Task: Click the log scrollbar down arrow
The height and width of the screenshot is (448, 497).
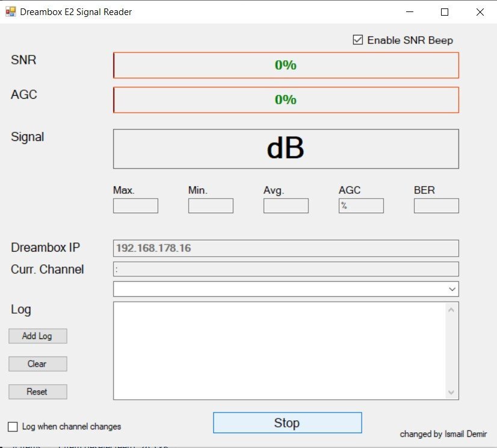Action: click(x=452, y=392)
